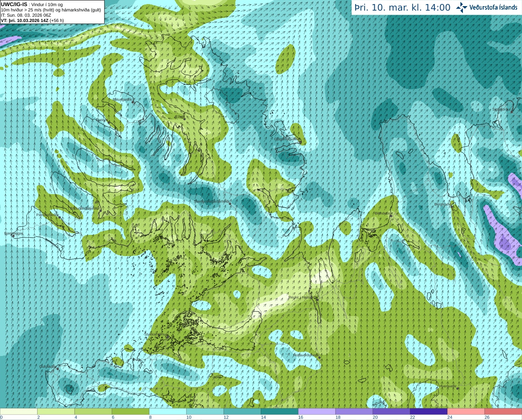
Task: Click the 2–4 m/s legend swatch
Action: (x=56, y=411)
